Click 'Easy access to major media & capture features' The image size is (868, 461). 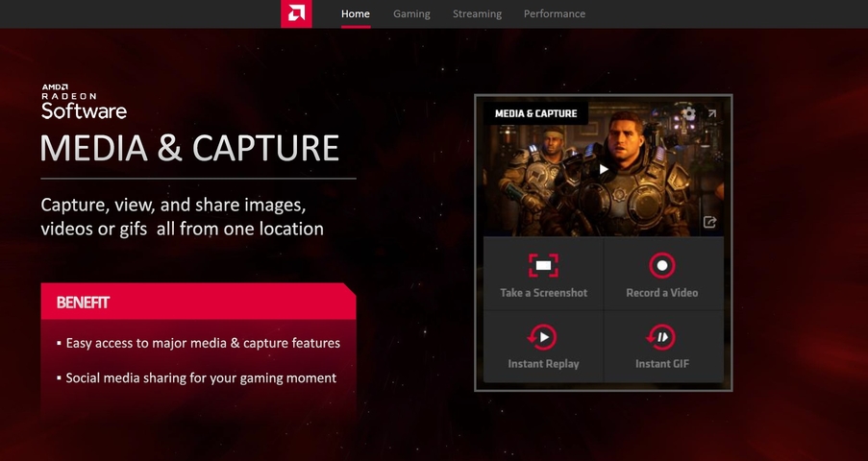coord(203,343)
